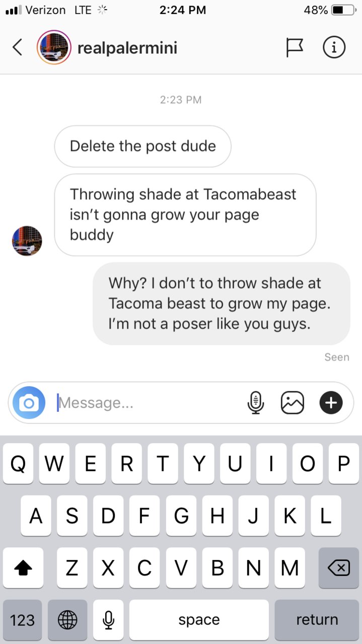Tap realpalermini header profile picture
This screenshot has width=362, height=644.
click(x=54, y=48)
